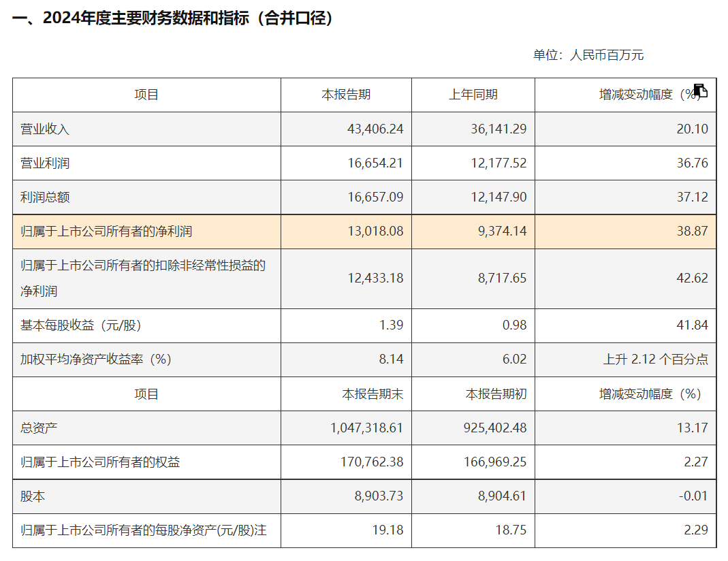This screenshot has height=561, width=728.
Task: Select the value 8,903.73
Action: (379, 496)
